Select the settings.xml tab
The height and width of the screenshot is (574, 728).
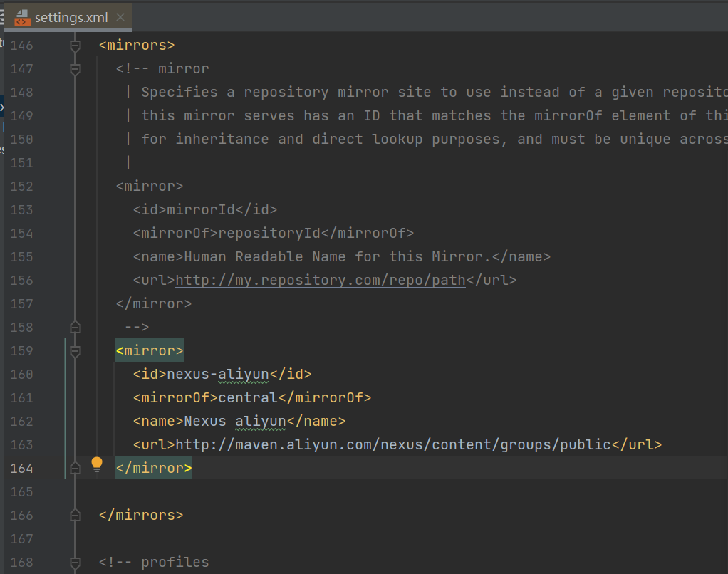[71, 18]
